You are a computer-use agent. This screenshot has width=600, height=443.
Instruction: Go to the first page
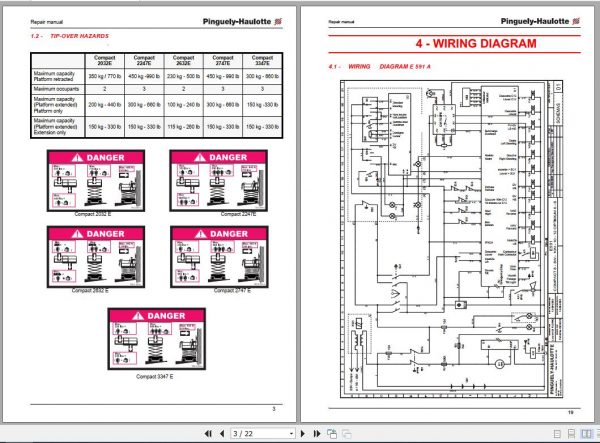pyautogui.click(x=208, y=433)
